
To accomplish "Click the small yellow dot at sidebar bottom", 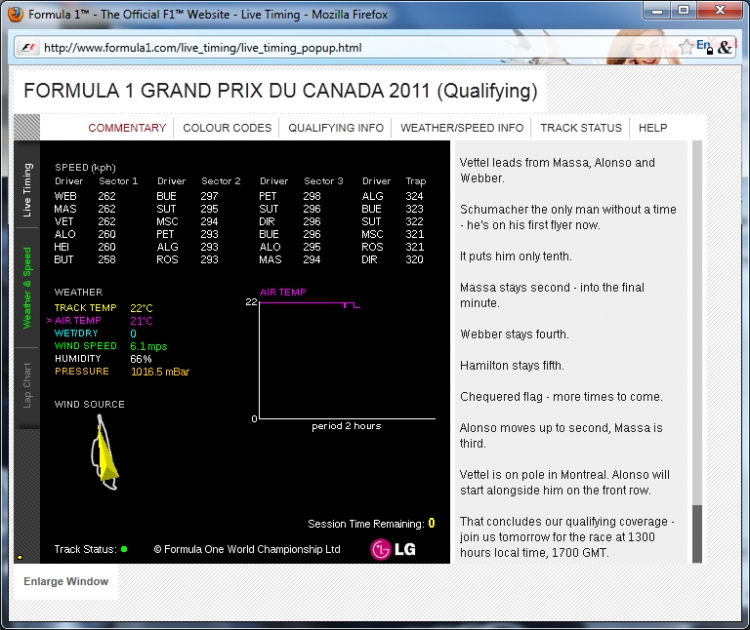I will (x=20, y=557).
